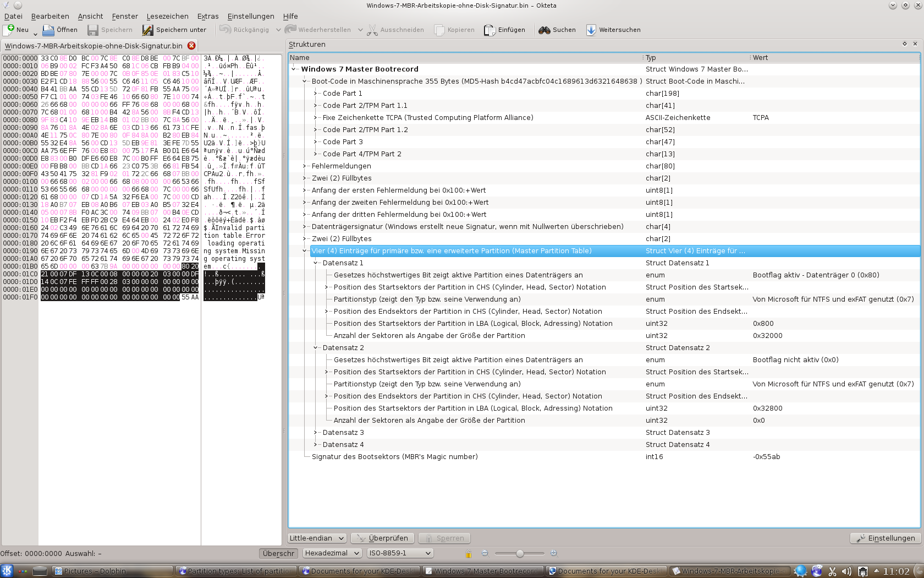Screen dimensions: 924x578
Task: Open the Lesezeichen menu
Action: tap(167, 17)
